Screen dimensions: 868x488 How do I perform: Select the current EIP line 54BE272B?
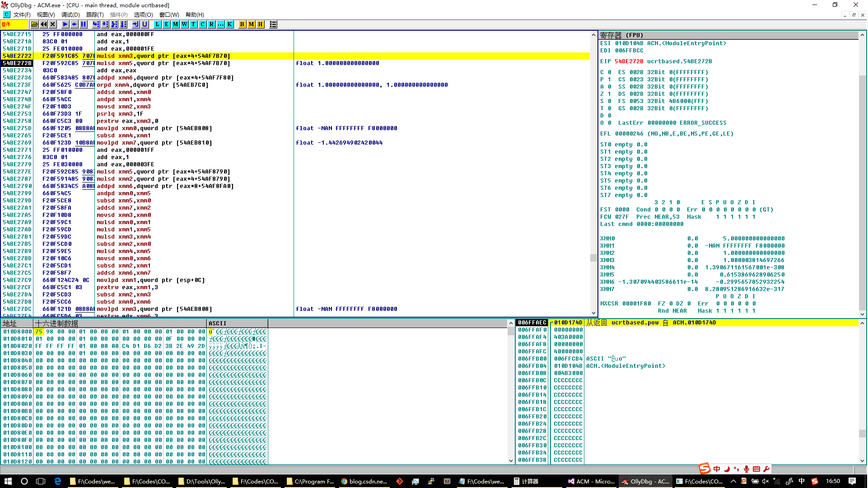pos(295,63)
